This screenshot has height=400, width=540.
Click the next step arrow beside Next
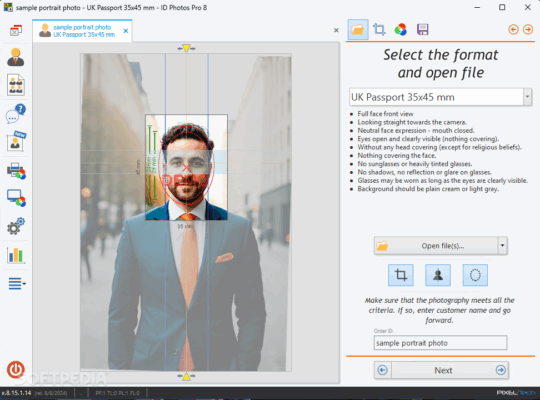501,370
